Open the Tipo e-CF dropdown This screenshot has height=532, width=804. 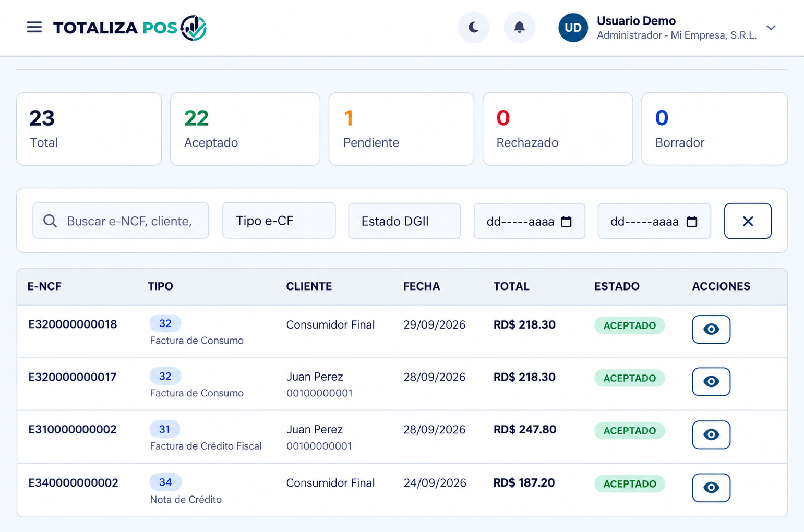[x=279, y=221]
